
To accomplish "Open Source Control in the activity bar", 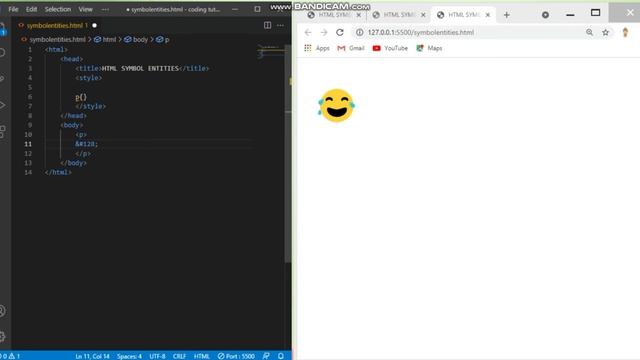I will click(2, 78).
